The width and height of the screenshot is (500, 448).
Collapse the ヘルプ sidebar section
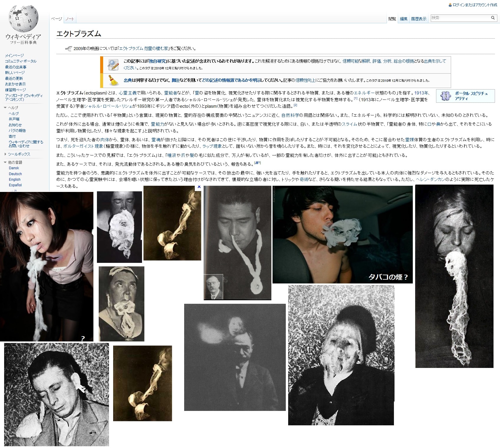(5, 108)
